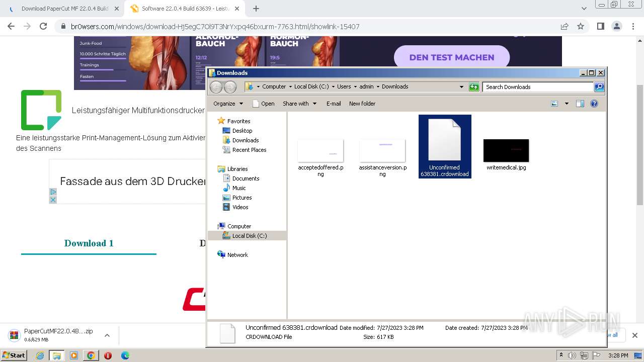644x362 pixels.
Task: Open Documents library
Action: [x=241, y=178]
